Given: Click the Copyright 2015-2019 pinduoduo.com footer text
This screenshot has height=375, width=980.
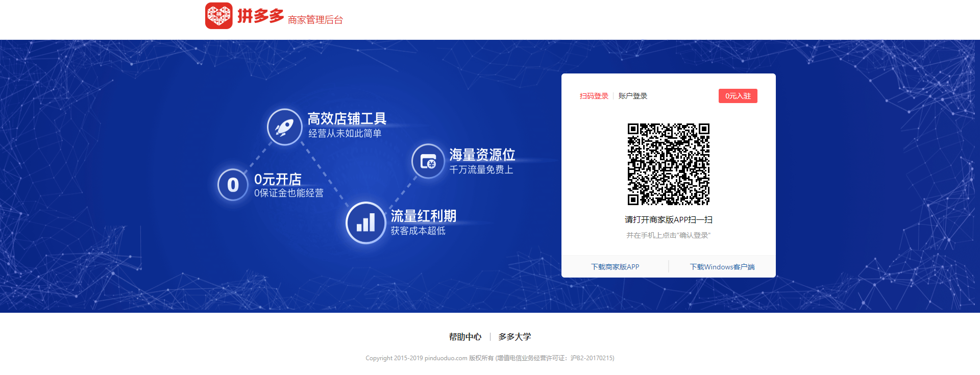Looking at the screenshot, I should (x=490, y=358).
